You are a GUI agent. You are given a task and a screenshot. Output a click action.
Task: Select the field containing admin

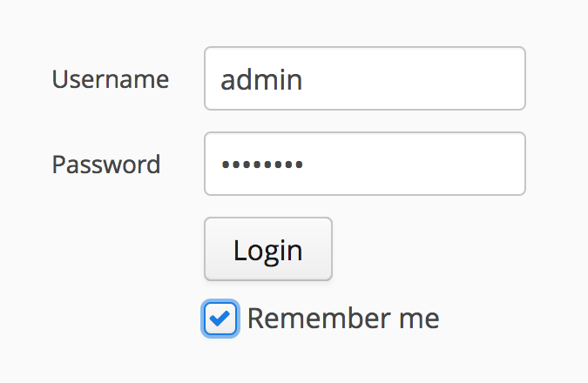[x=364, y=78]
